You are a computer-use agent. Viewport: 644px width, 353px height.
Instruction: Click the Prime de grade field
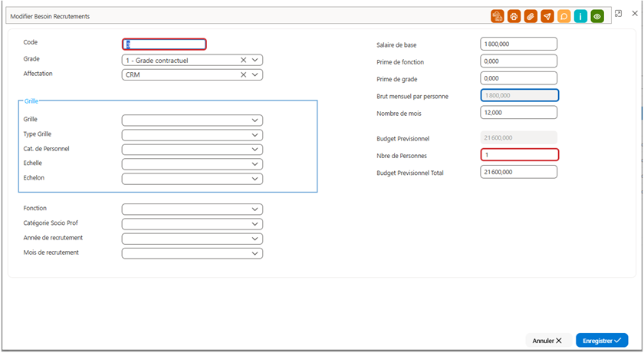(x=519, y=78)
